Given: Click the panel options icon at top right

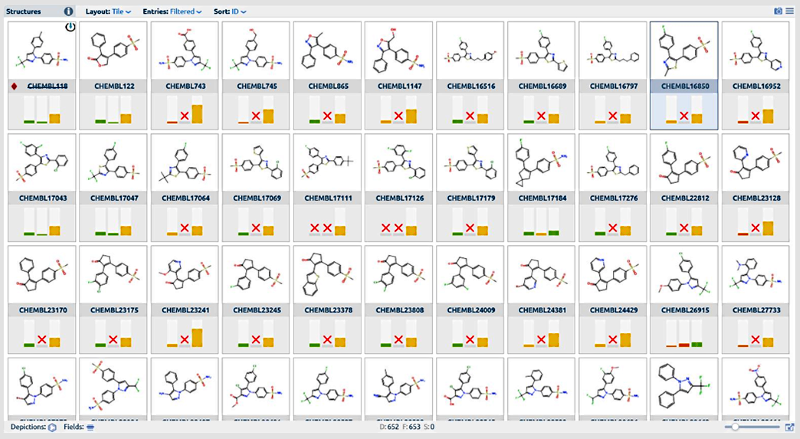Looking at the screenshot, I should click(790, 11).
